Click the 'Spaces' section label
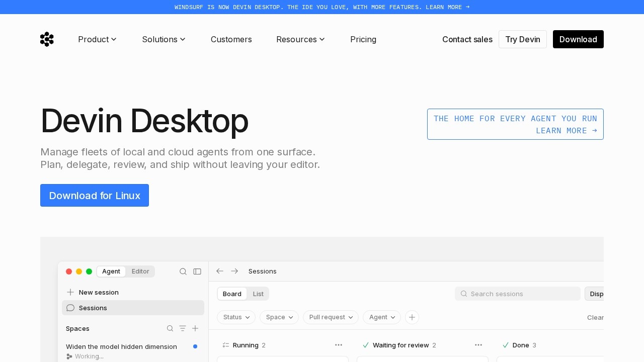The height and width of the screenshot is (362, 644). point(77,328)
